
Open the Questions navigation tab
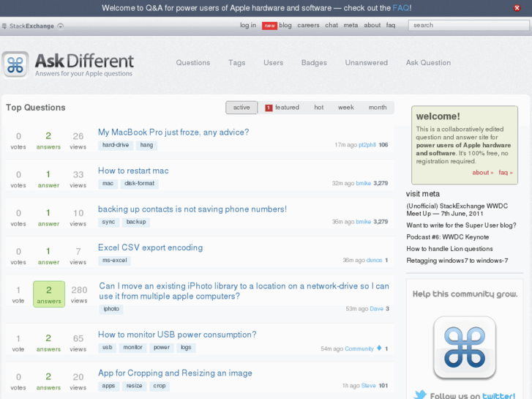point(192,63)
